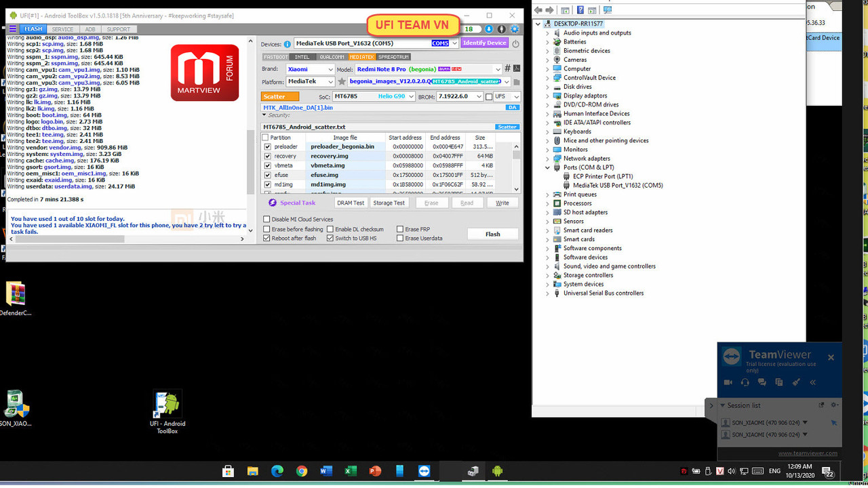
Task: Click the favorite star icon by firmware path
Action: click(342, 81)
